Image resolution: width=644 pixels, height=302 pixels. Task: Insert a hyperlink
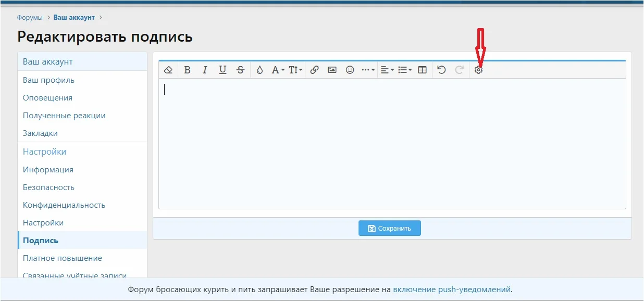314,69
